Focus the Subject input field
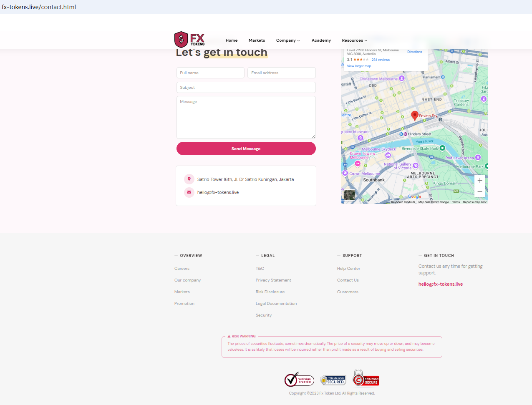Viewport: 532px width, 405px height. click(x=246, y=88)
